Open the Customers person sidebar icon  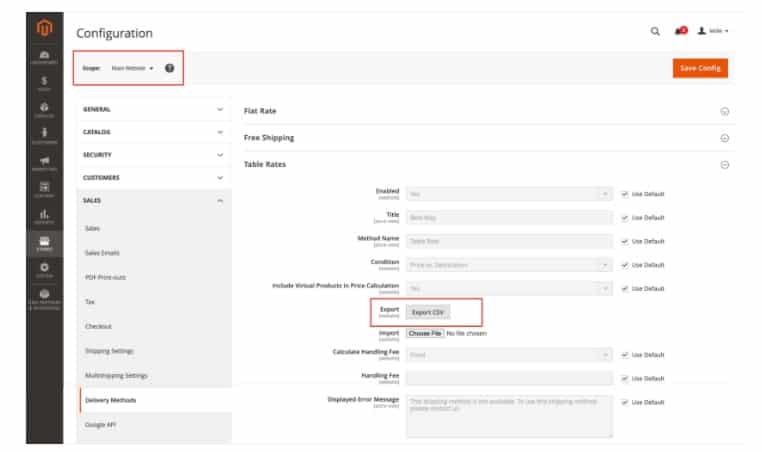point(44,136)
